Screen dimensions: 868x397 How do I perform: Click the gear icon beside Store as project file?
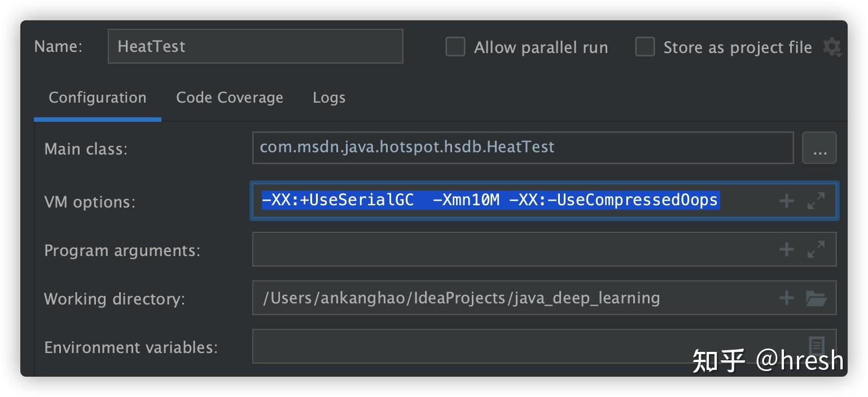pos(832,47)
